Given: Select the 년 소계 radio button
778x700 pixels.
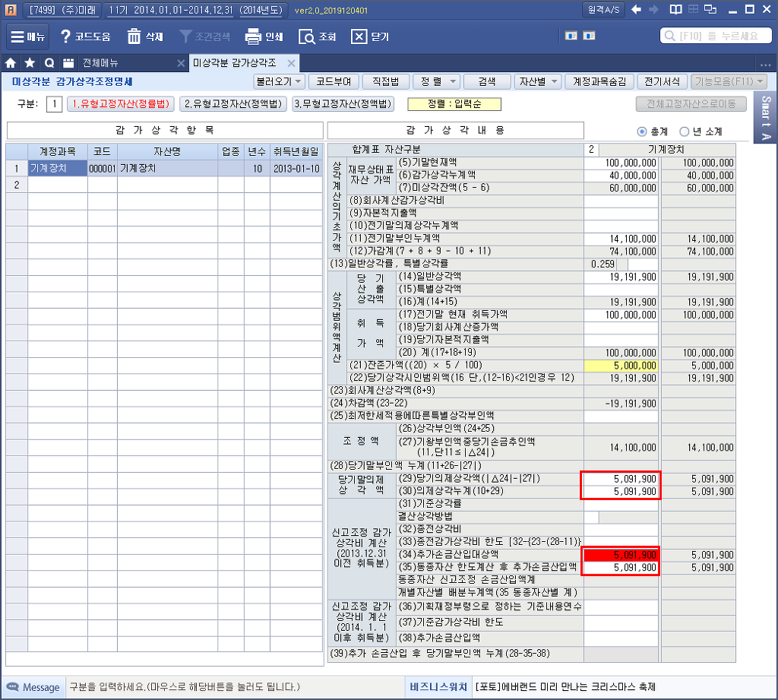Looking at the screenshot, I should coord(685,131).
